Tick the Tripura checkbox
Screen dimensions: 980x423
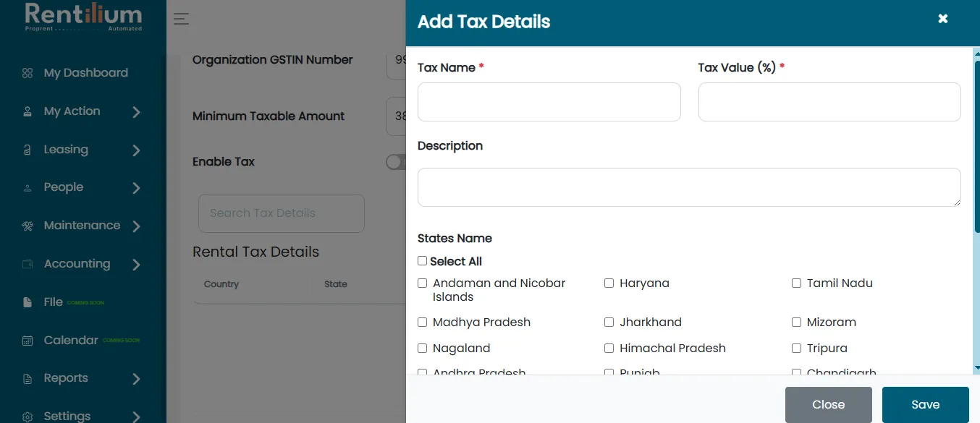point(796,349)
